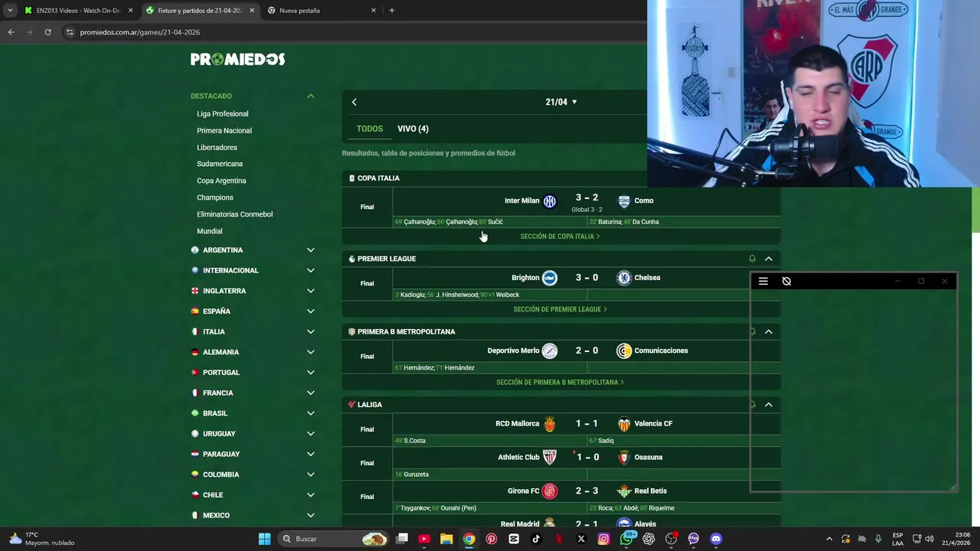980x551 pixels.
Task: Click the Windows taskbar search box
Action: click(333, 539)
